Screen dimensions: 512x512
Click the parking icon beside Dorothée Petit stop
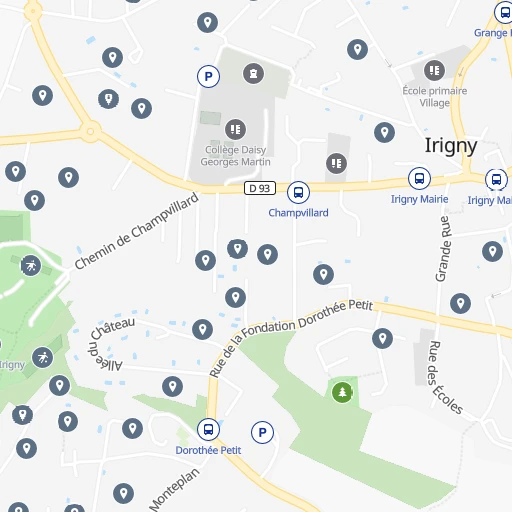coord(262,432)
